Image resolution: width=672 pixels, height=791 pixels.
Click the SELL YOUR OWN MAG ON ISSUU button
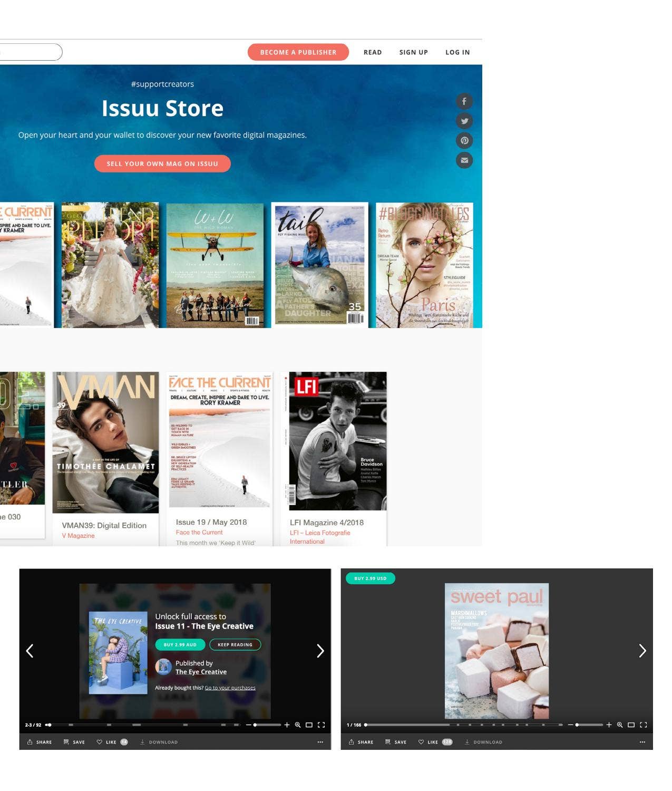coord(162,163)
